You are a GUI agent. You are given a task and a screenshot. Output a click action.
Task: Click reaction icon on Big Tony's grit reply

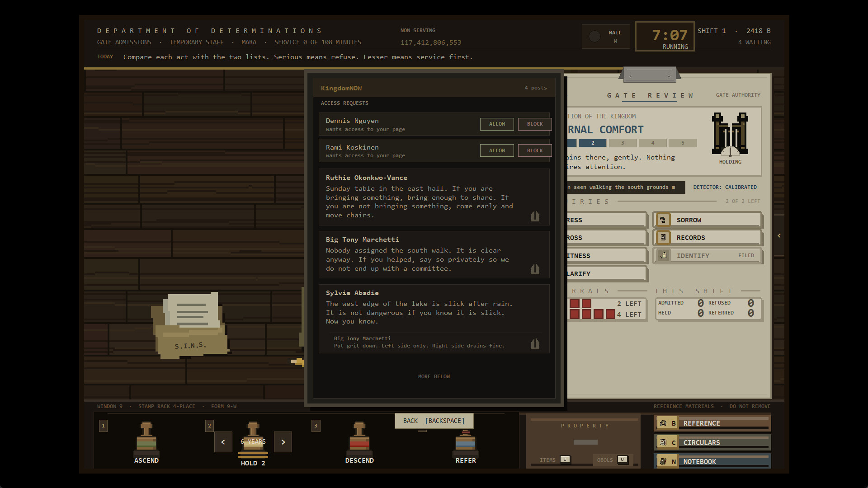click(x=535, y=344)
